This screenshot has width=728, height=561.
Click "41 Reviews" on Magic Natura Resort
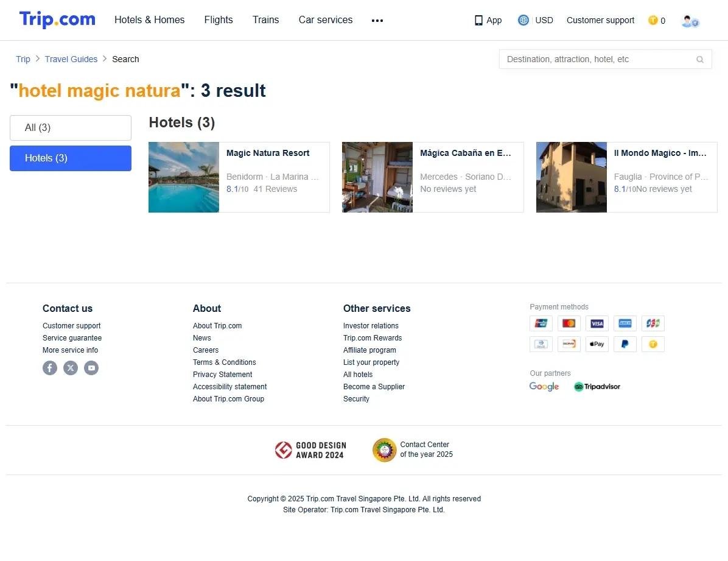click(x=275, y=189)
